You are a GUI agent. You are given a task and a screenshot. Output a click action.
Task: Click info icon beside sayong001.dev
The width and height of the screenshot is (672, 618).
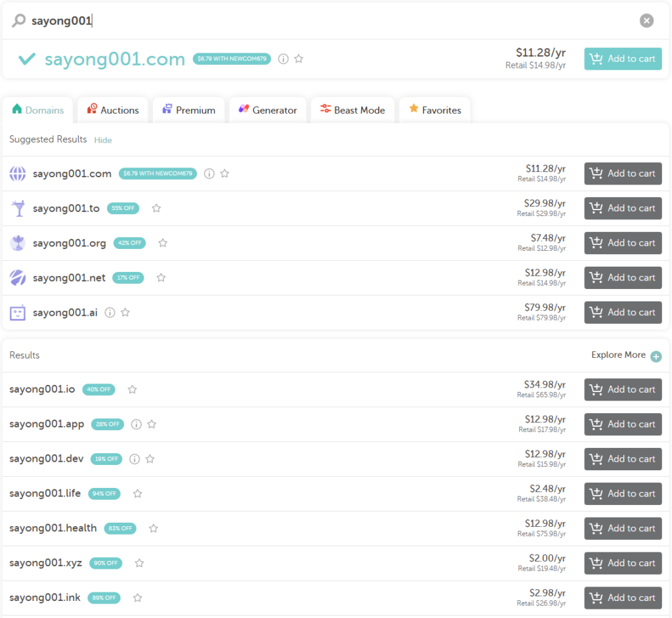135,459
